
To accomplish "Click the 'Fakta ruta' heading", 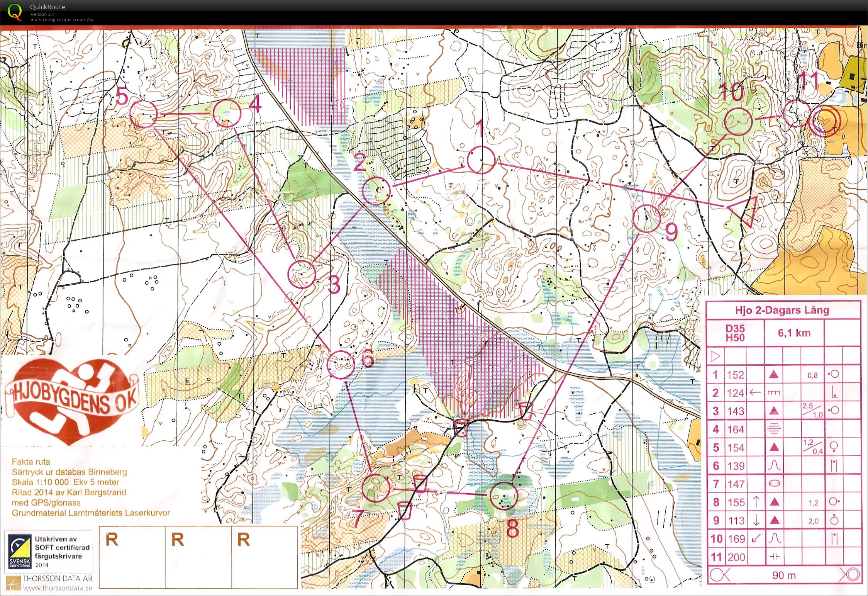I will click(x=31, y=462).
